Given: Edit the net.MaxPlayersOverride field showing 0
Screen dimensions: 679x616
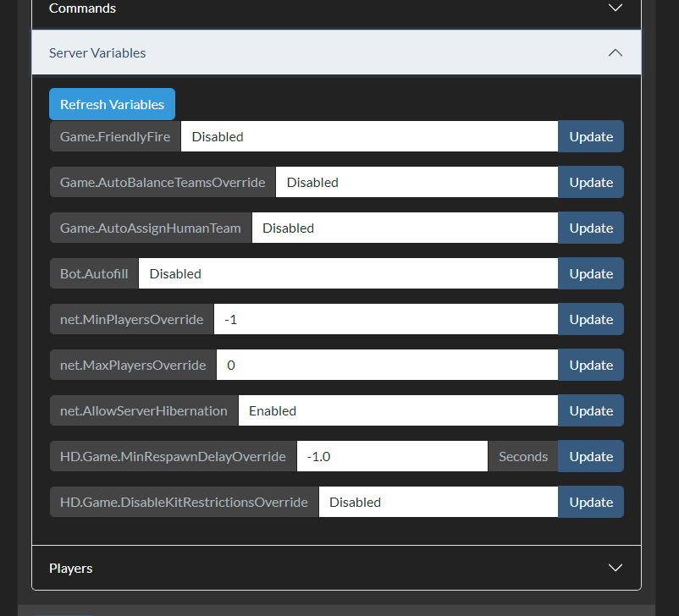Looking at the screenshot, I should [x=387, y=365].
